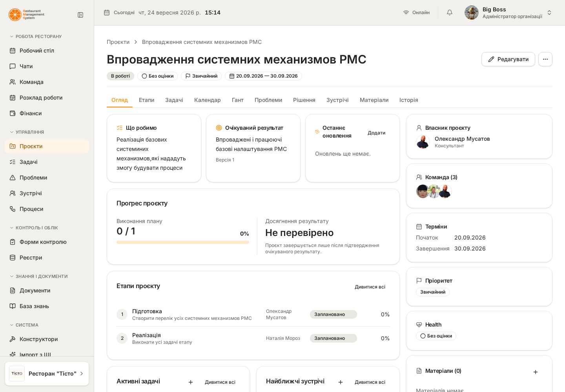Open the Матеріали tab
This screenshot has height=392, width=565.
click(374, 100)
